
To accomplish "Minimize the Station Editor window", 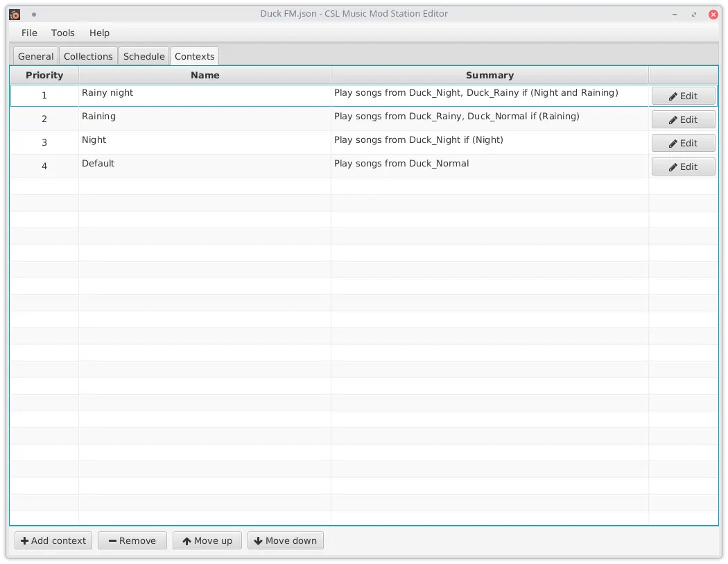I will pyautogui.click(x=674, y=15).
